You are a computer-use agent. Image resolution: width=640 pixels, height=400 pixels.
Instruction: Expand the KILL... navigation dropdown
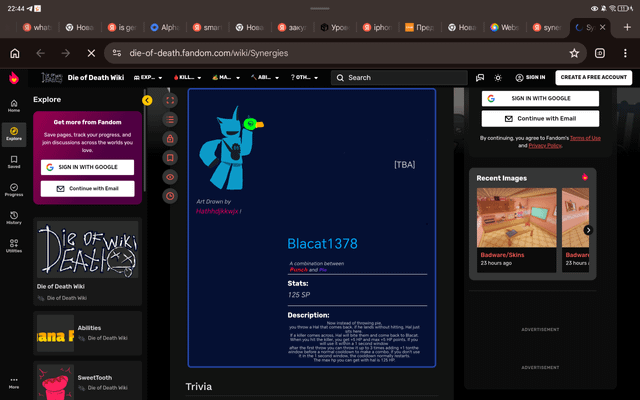[187, 78]
